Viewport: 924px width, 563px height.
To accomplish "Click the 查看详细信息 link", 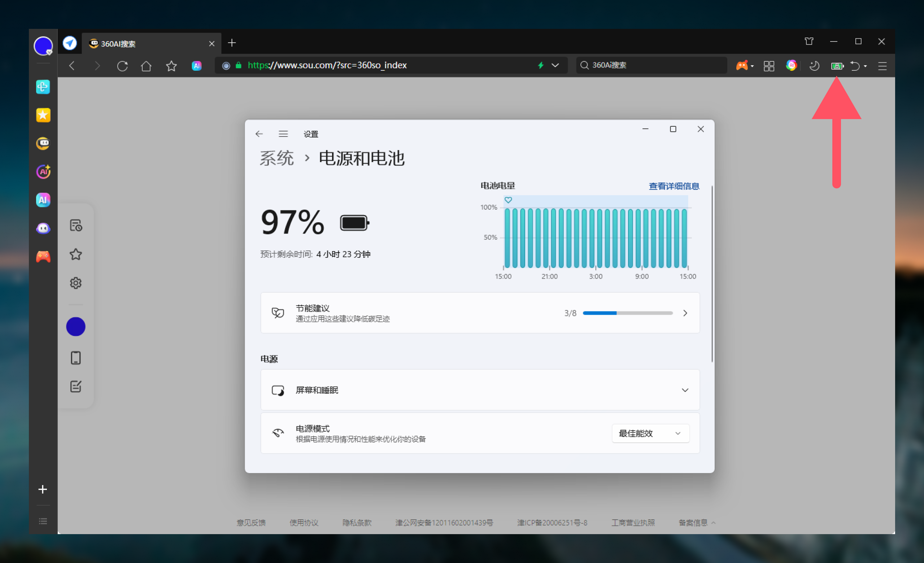I will pyautogui.click(x=674, y=186).
